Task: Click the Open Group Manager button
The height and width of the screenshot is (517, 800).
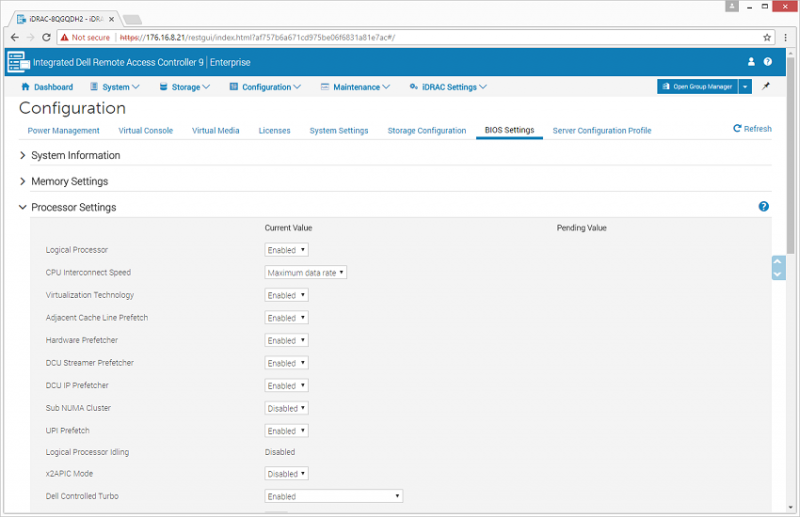Action: point(697,87)
